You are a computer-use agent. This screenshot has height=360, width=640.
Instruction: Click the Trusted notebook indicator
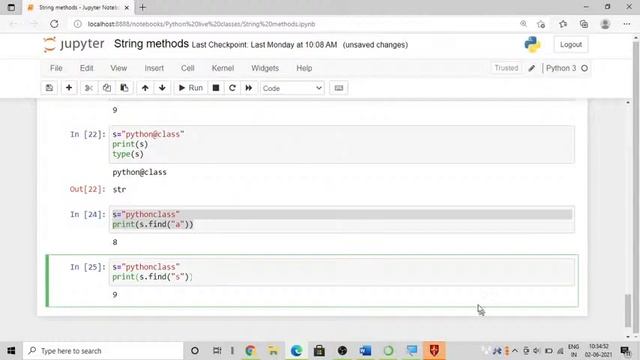506,68
